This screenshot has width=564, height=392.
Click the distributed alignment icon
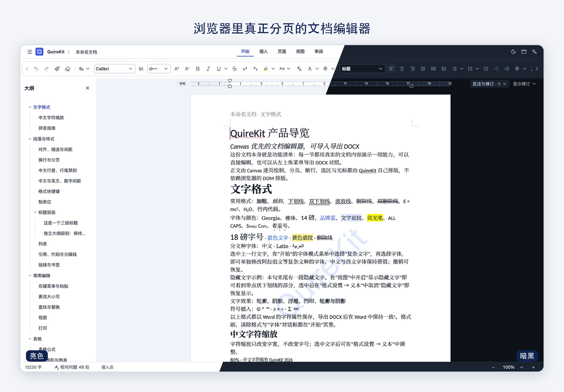tap(433, 69)
